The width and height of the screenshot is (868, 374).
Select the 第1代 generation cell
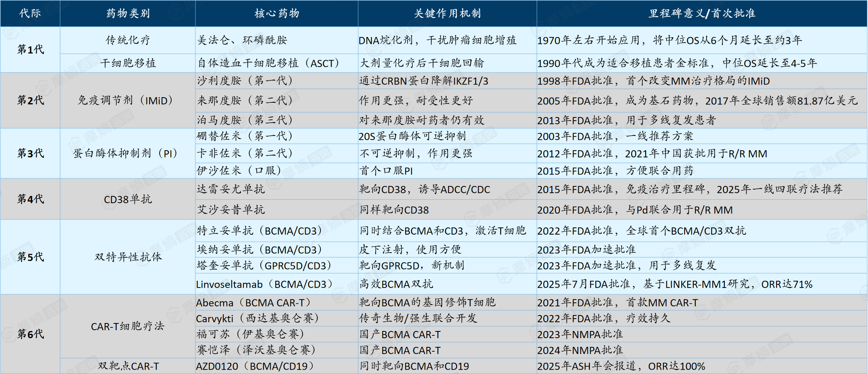30,50
